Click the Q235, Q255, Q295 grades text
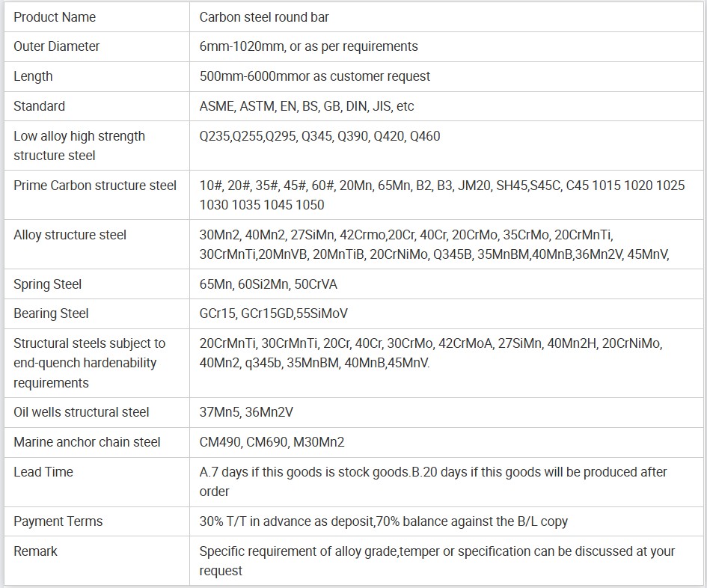The width and height of the screenshot is (707, 588). click(319, 136)
